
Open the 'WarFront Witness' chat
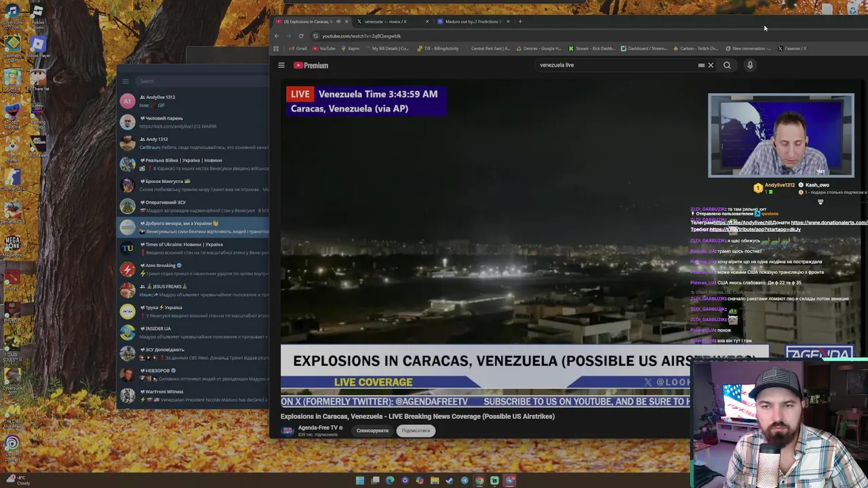click(194, 395)
